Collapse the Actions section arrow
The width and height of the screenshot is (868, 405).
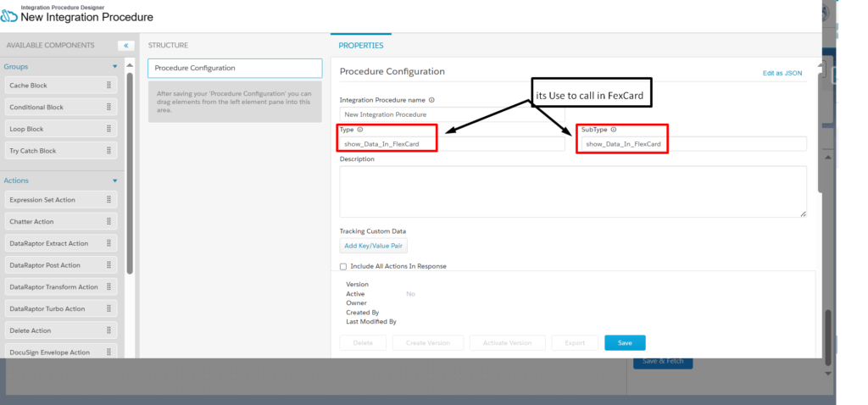coord(115,181)
